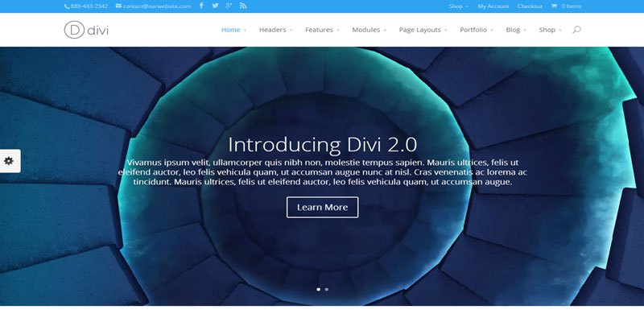This screenshot has width=644, height=322.
Task: Open the Shop link in top bar
Action: [x=456, y=6]
